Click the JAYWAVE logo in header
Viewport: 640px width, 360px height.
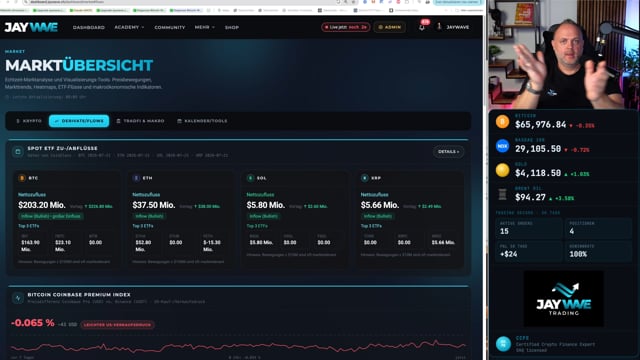(x=31, y=27)
